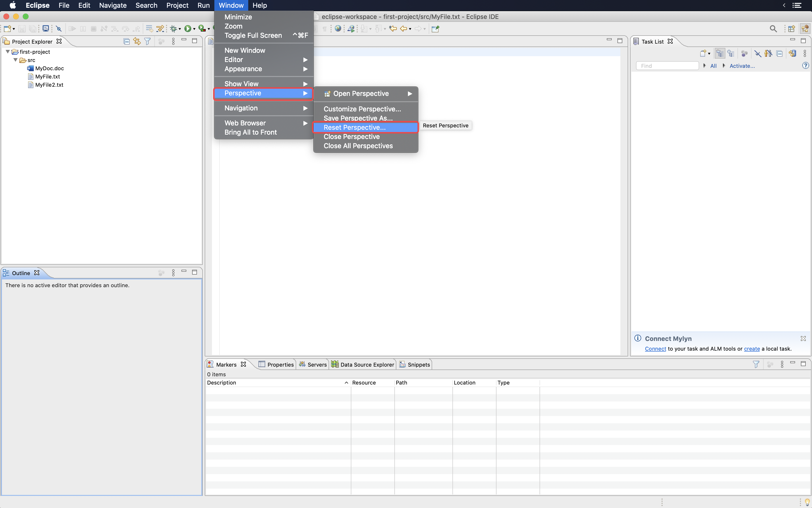This screenshot has height=508, width=812.
Task: Choose Close Perspective menu item
Action: (x=366, y=137)
